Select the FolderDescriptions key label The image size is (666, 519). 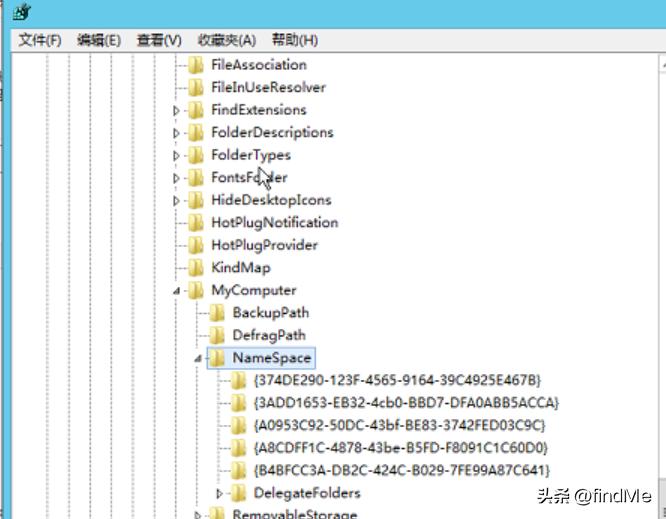point(272,133)
